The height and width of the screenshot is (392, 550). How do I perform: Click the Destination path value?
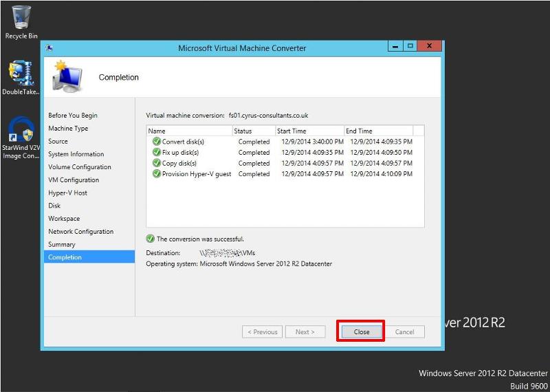pyautogui.click(x=228, y=252)
